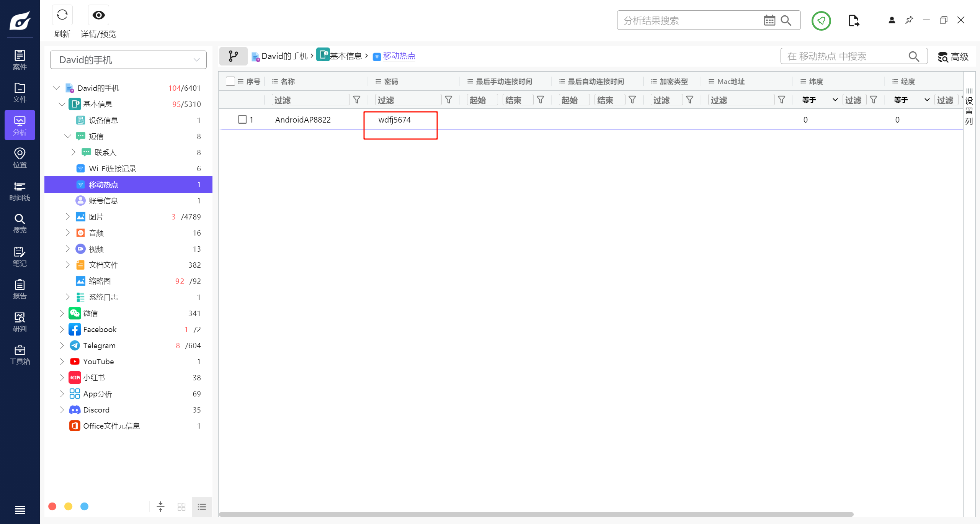Click the 高级 advanced search button
Screen dimensions: 980x524
953,57
